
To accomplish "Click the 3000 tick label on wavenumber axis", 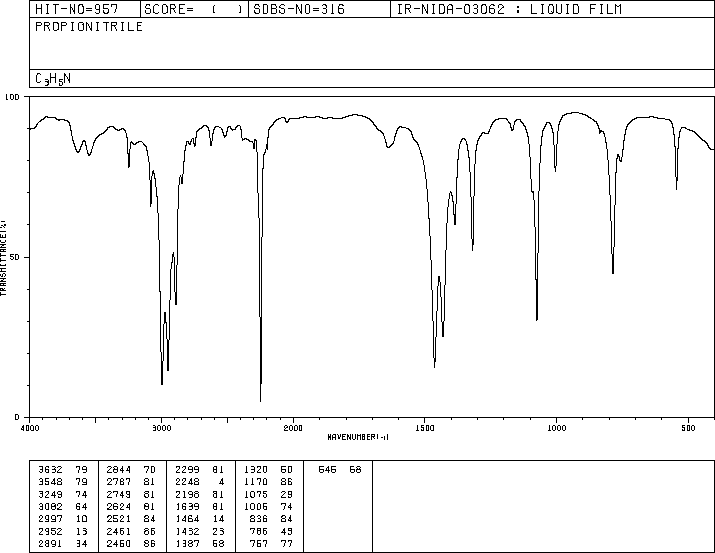I will click(161, 428).
